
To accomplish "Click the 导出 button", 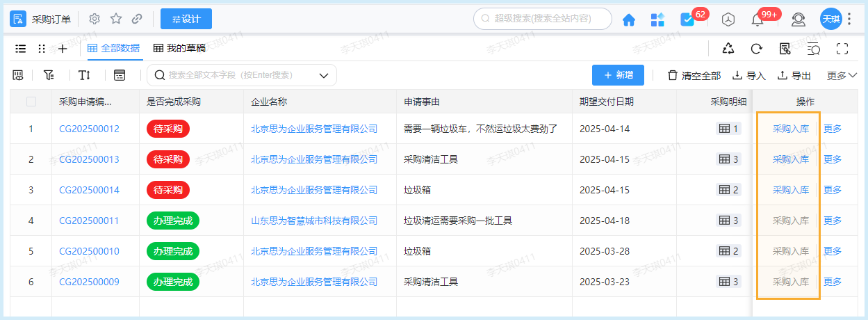I will coord(794,75).
